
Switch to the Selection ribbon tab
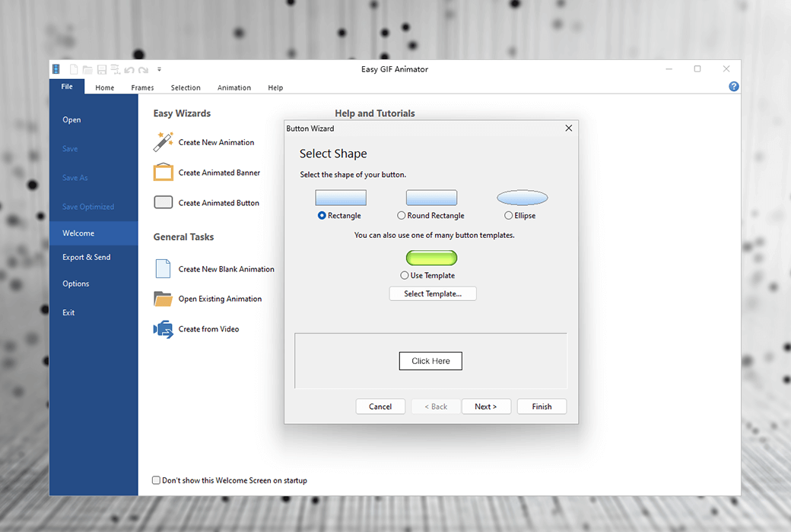pos(186,87)
